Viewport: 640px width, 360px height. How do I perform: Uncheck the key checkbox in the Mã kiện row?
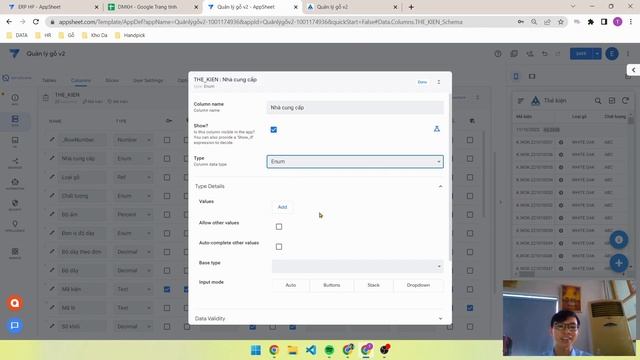pyautogui.click(x=167, y=289)
